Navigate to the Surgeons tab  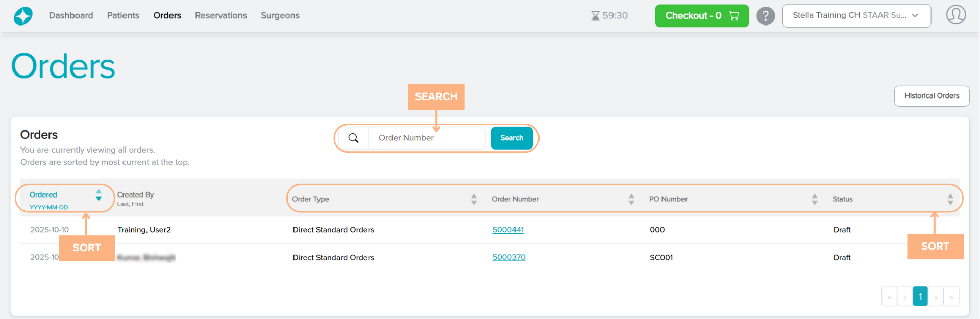click(280, 16)
